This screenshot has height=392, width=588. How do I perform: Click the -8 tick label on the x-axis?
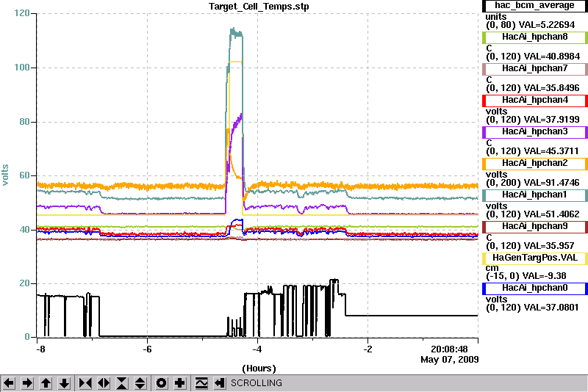click(40, 349)
